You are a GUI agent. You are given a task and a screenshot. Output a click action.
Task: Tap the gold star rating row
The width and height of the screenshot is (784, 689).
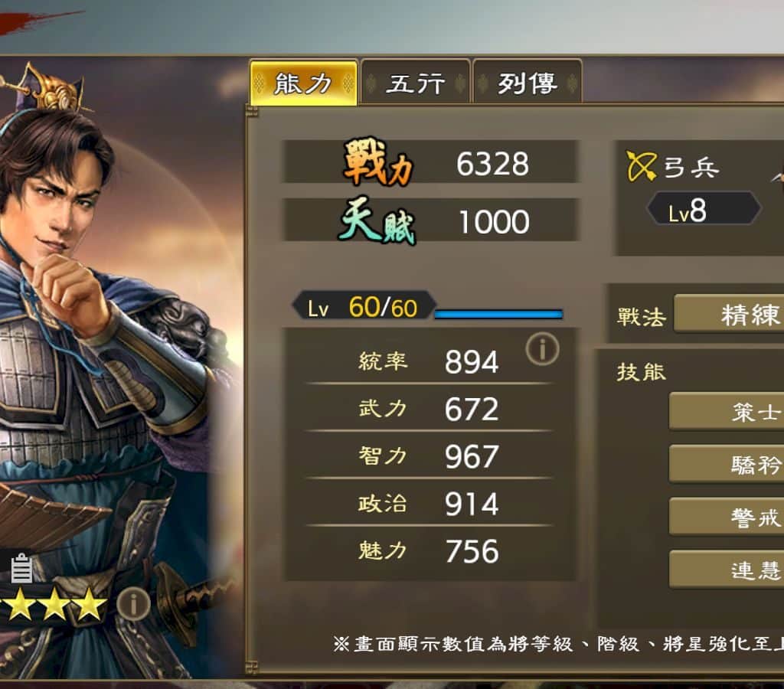[x=54, y=604]
